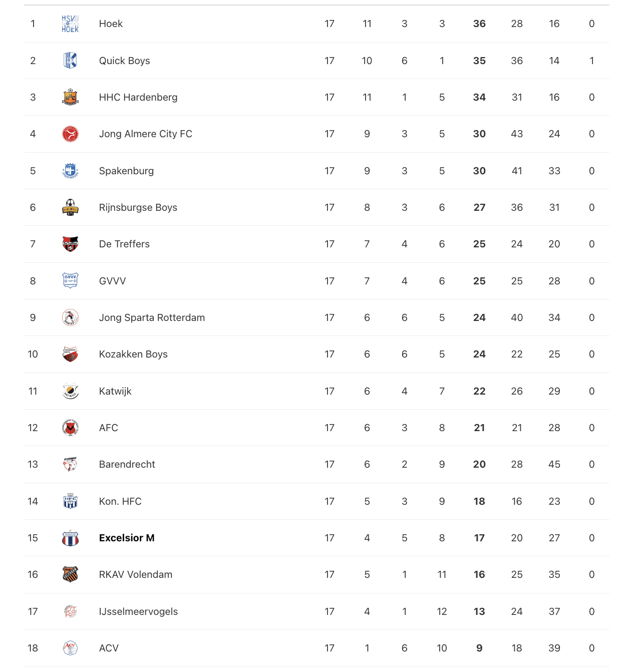627x672 pixels.
Task: Click the Kon. HFC team name
Action: tap(120, 501)
